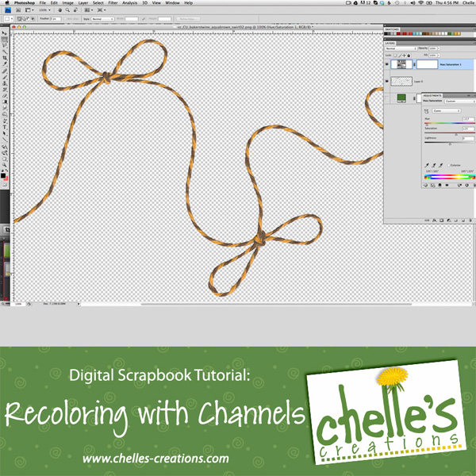Open the Screen Mode dropdown
This screenshot has width=476, height=476.
pos(102,10)
